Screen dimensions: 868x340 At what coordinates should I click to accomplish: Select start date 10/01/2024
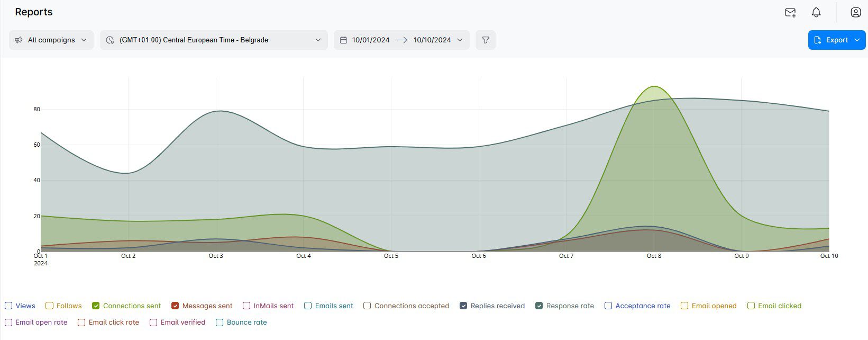371,40
